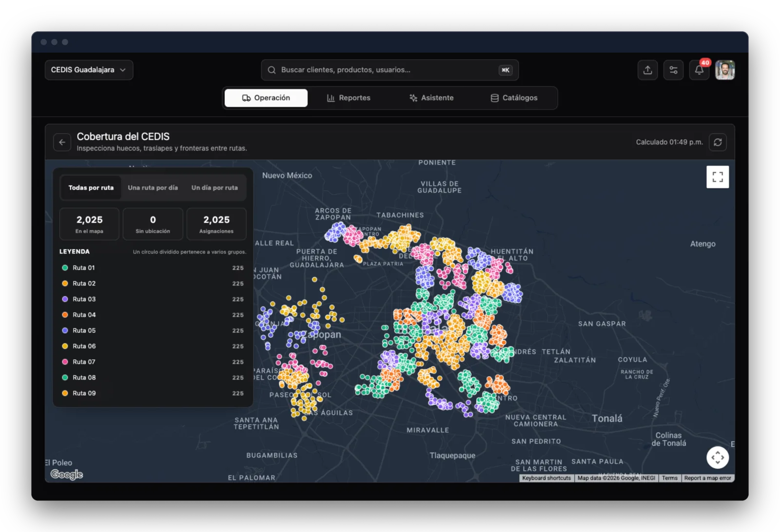Open the Reportes tab
780x532 pixels.
pos(349,98)
